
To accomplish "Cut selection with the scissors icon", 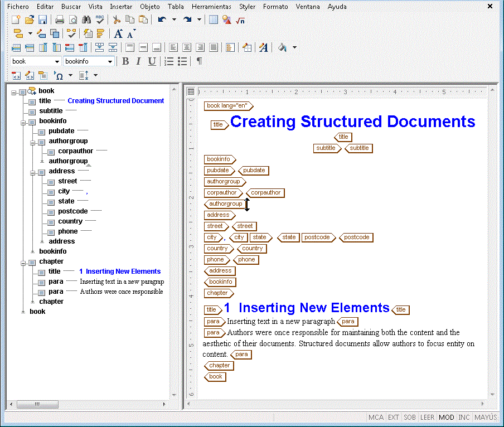I will tap(117, 20).
